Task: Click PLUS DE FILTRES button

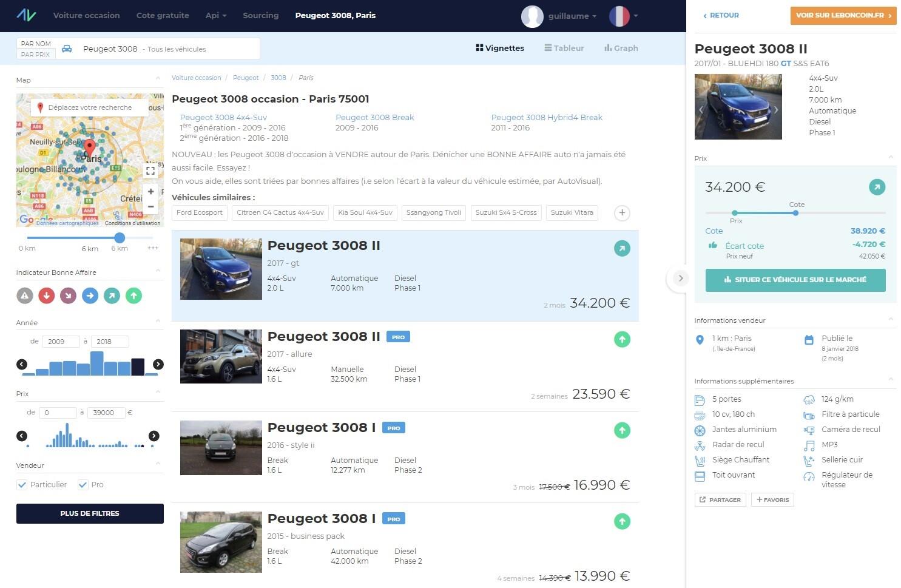Action: point(90,513)
